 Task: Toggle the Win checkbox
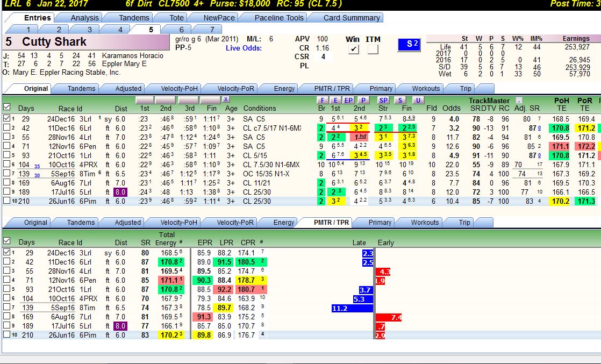353,49
